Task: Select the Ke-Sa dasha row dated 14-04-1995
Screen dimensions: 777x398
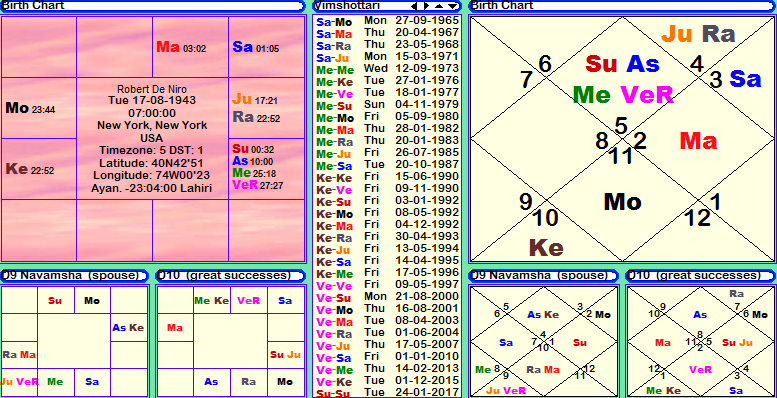Action: tap(387, 261)
